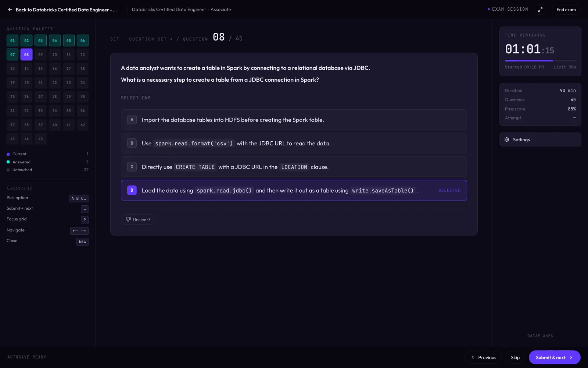Open the Pick option A B C shortcut badge

[x=79, y=199]
